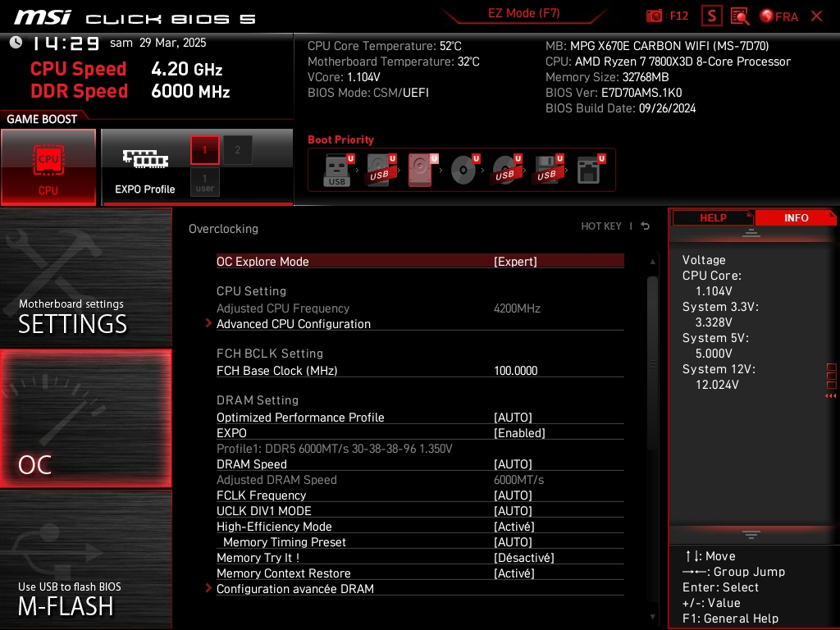Select EXPO profile 1
Viewport: 840px width, 630px height.
[204, 150]
